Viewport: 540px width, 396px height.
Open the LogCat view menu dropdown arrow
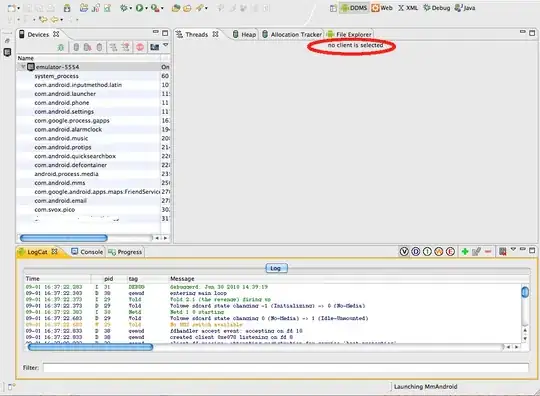513,249
